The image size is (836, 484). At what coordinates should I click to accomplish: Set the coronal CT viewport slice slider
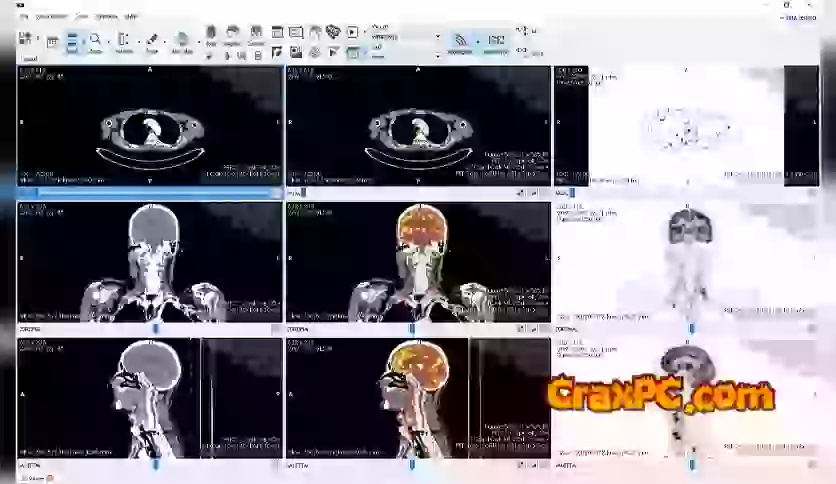[156, 329]
